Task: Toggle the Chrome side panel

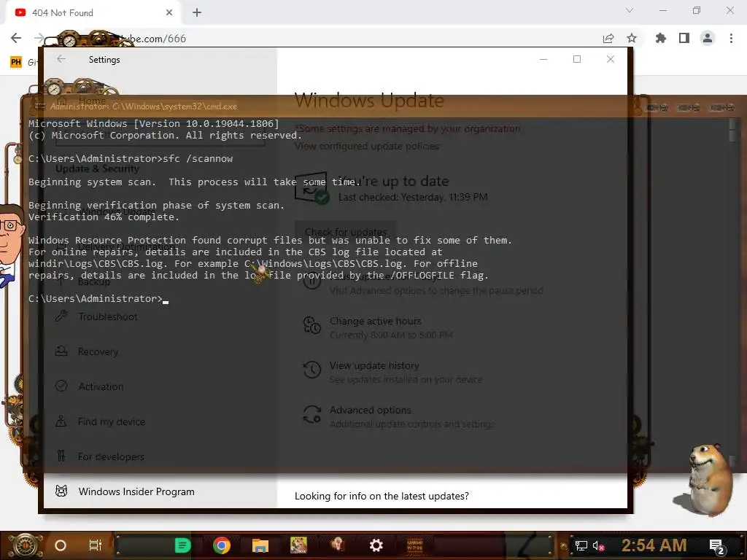Action: (684, 38)
